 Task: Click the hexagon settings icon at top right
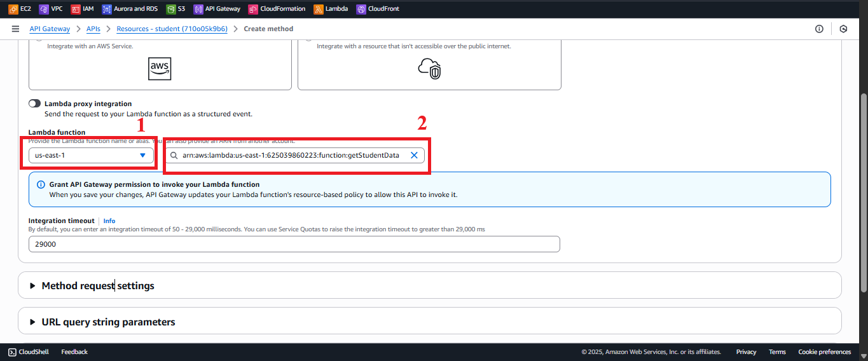[x=843, y=29]
